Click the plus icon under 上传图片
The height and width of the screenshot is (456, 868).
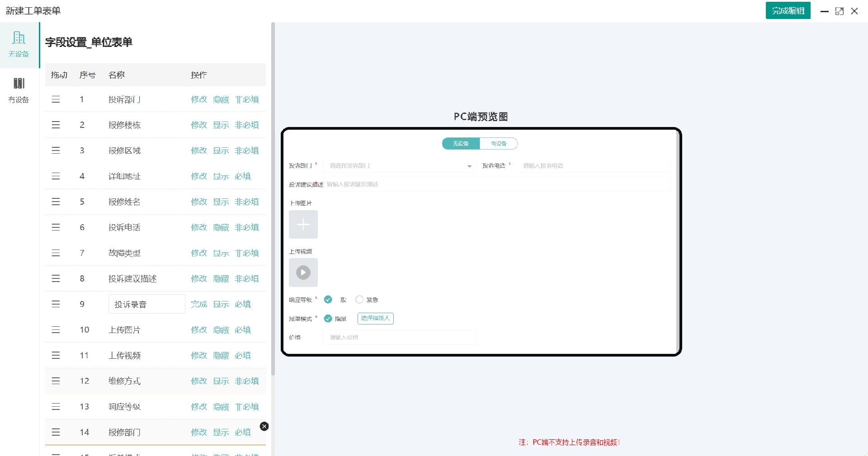(303, 225)
